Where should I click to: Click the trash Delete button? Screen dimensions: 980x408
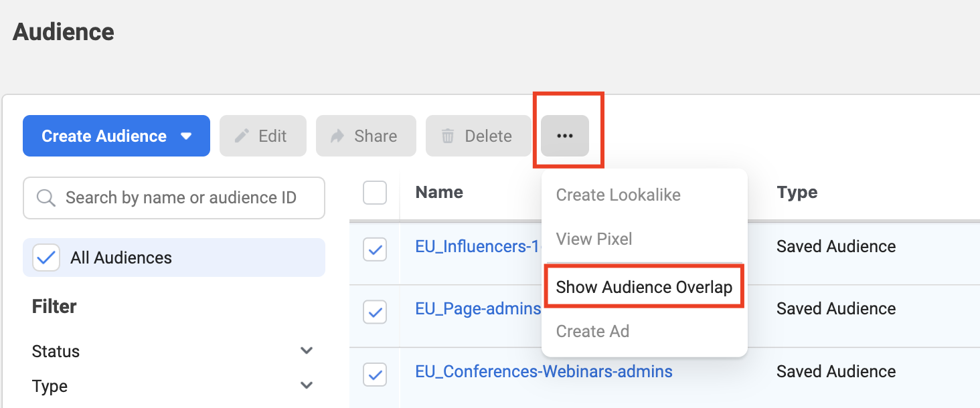coord(478,136)
